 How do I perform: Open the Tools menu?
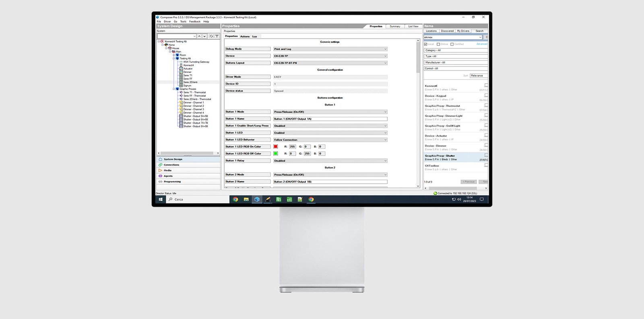pos(183,22)
